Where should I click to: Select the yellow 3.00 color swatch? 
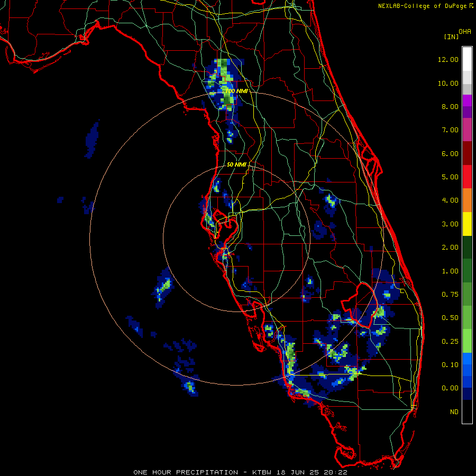click(x=467, y=224)
